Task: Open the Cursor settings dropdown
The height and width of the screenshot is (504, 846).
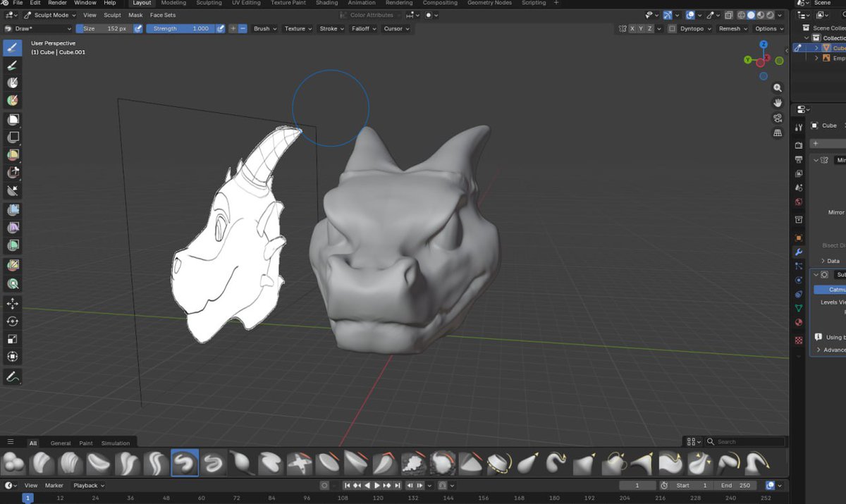Action: click(x=396, y=29)
